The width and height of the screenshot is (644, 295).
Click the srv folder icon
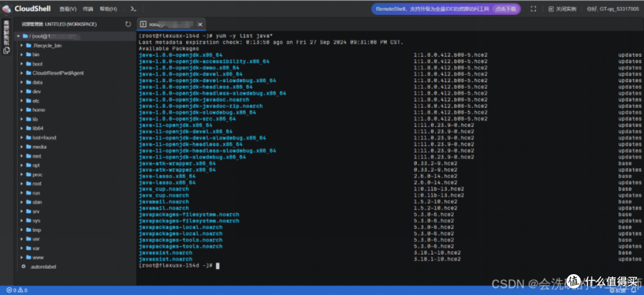(x=29, y=212)
